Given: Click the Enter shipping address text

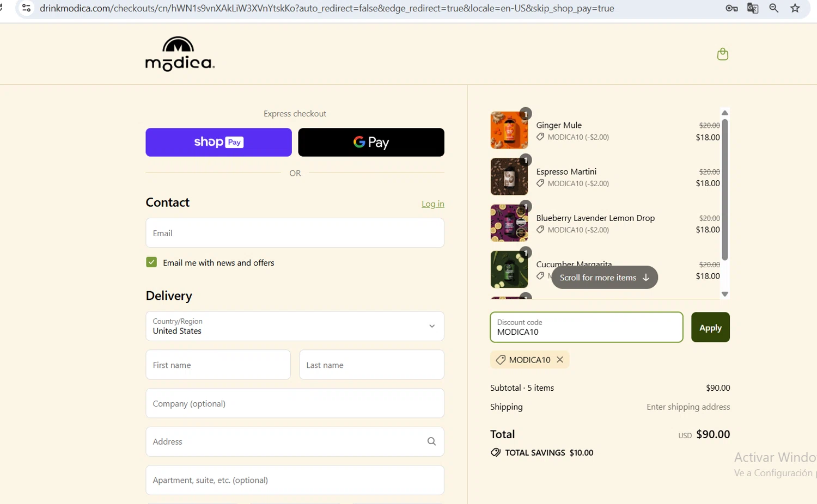Looking at the screenshot, I should click(688, 407).
